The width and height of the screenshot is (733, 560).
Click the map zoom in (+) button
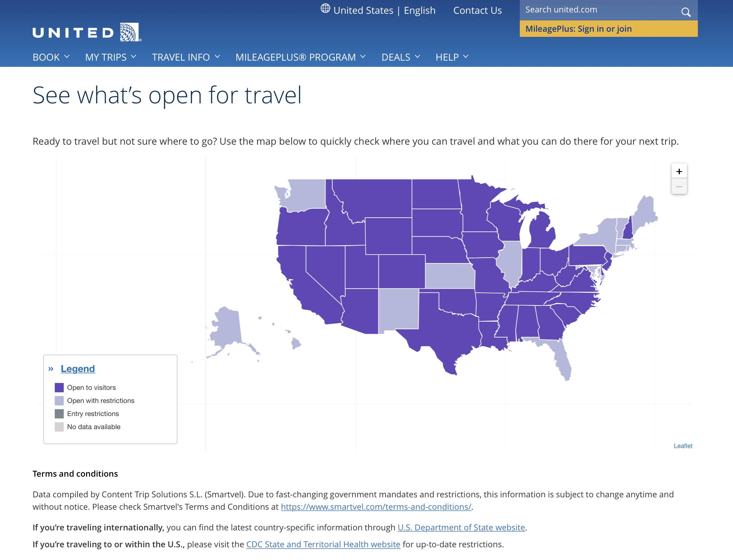click(x=679, y=171)
